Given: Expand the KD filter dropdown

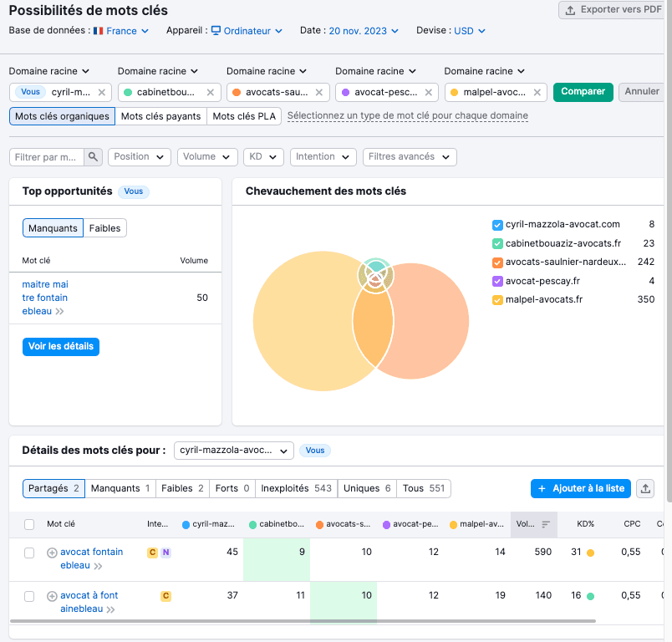Looking at the screenshot, I should point(263,157).
